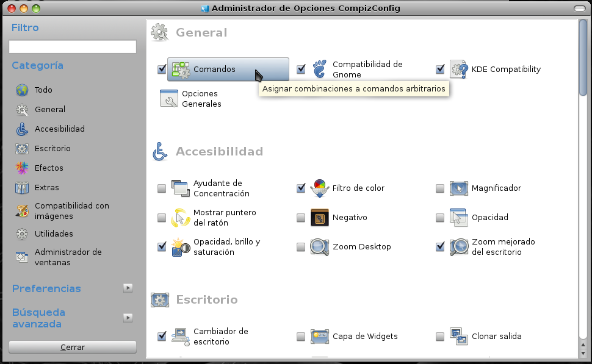Open the Negativo plugin icon
Image resolution: width=592 pixels, height=364 pixels.
(320, 218)
